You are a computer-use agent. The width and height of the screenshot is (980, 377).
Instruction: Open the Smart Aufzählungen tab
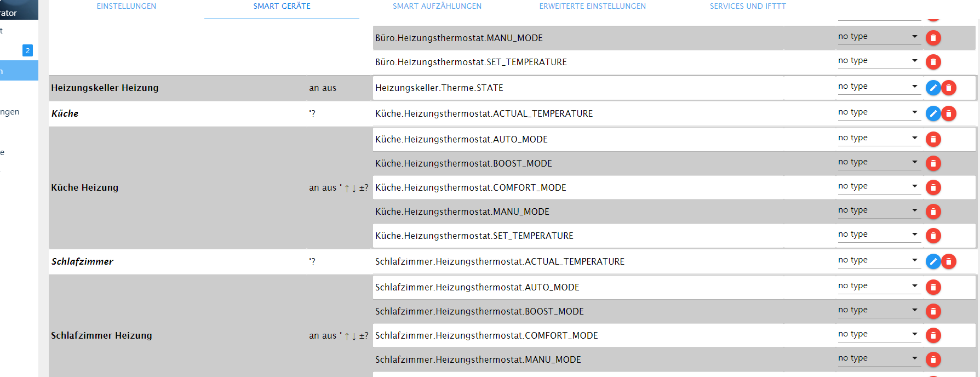[x=437, y=7]
